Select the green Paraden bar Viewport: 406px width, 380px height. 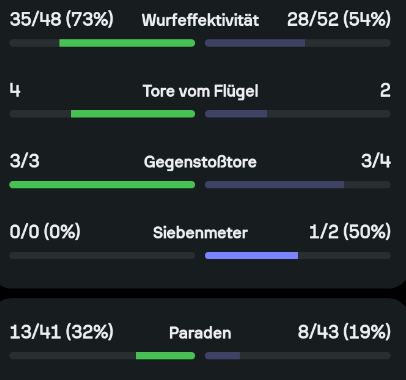click(165, 356)
